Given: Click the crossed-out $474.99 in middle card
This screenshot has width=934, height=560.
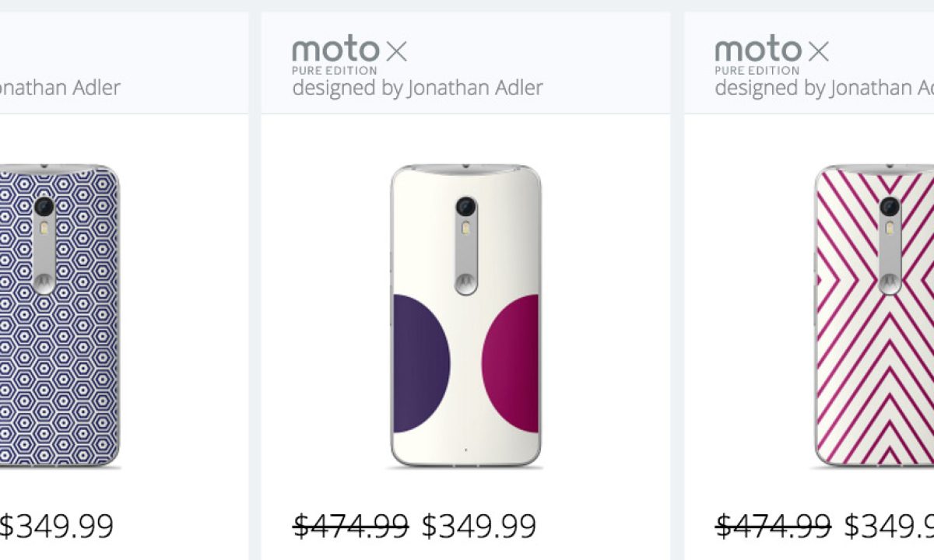Looking at the screenshot, I should (350, 527).
